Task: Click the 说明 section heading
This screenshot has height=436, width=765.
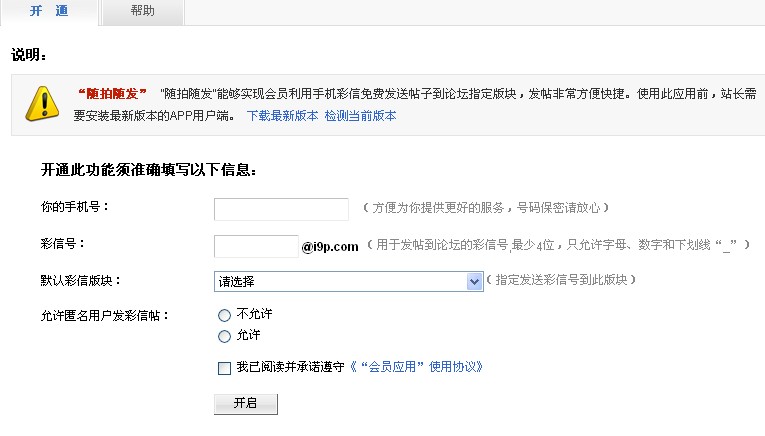Action: (x=28, y=55)
